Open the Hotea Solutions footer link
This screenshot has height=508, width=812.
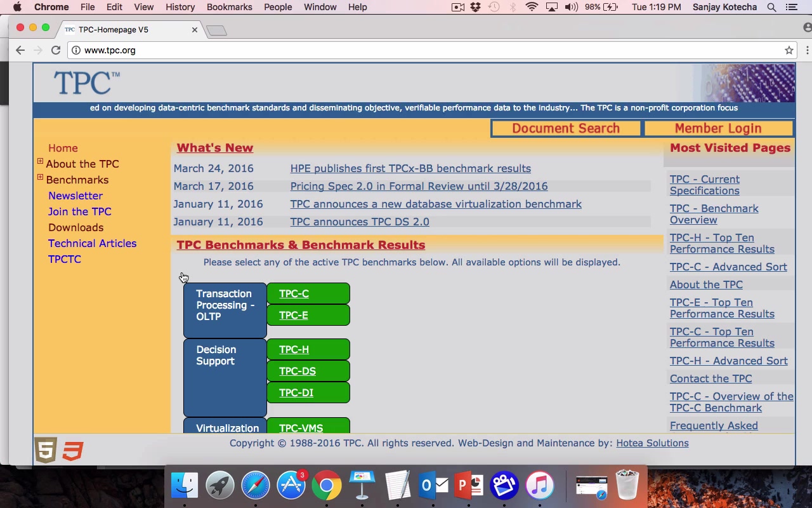point(652,443)
